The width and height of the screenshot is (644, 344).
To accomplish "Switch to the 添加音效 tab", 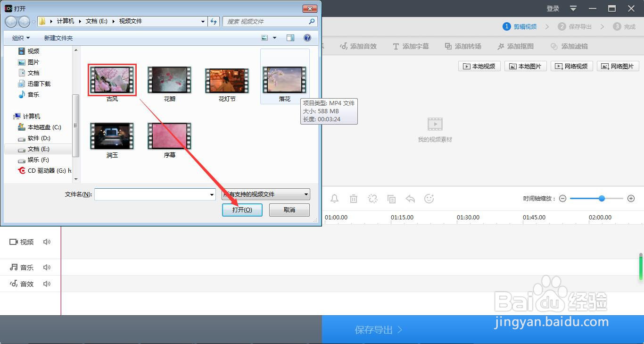I will pyautogui.click(x=358, y=46).
